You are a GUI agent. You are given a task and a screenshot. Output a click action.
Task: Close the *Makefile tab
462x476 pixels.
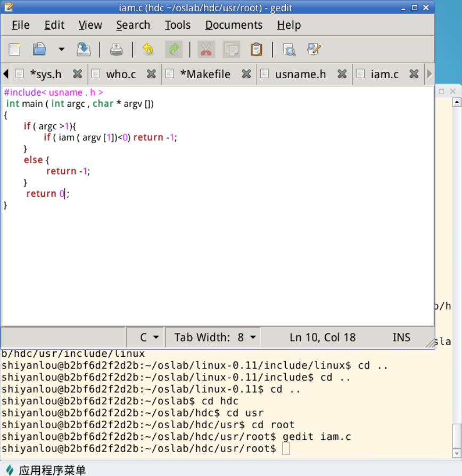(246, 74)
